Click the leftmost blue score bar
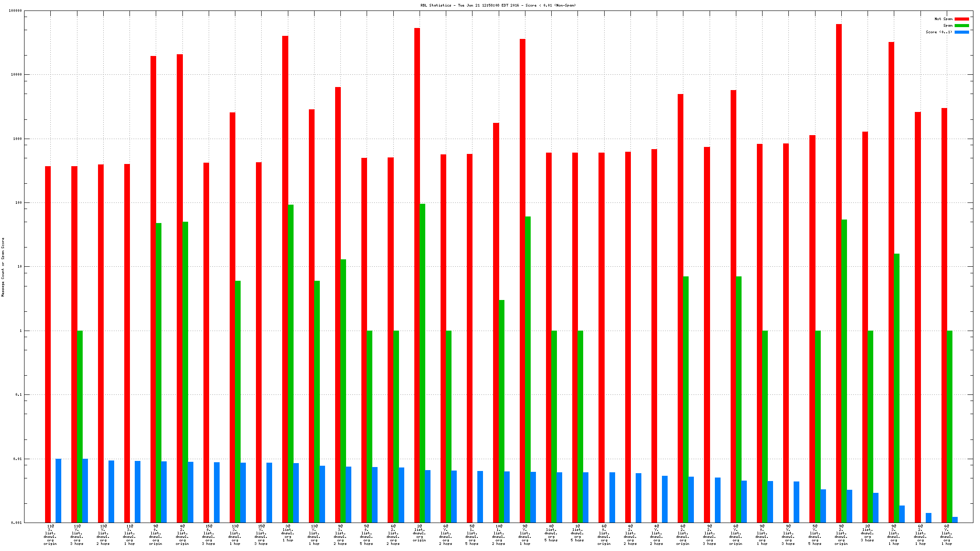 pos(58,490)
